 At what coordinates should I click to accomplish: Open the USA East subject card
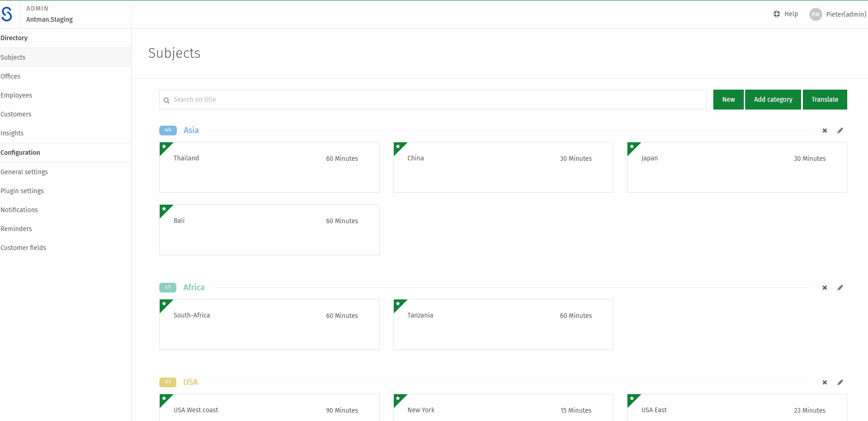tap(737, 408)
